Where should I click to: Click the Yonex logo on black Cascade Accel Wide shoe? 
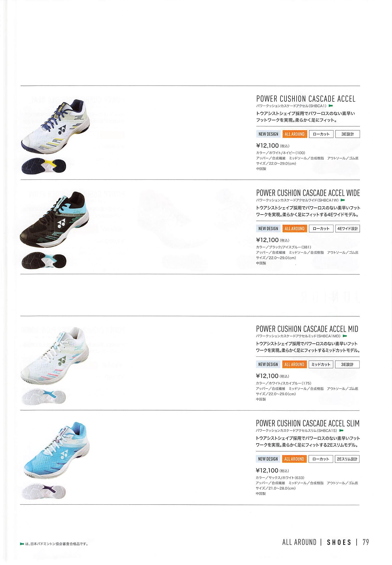coord(61,224)
